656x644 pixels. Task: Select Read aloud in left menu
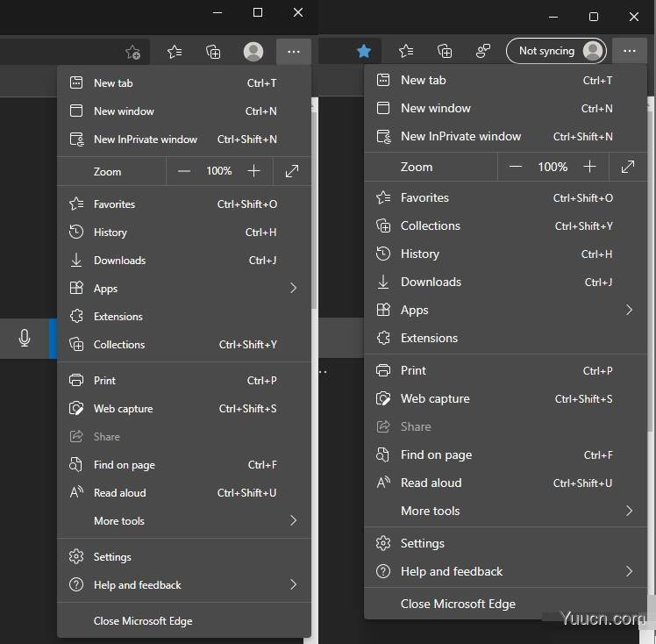184,492
